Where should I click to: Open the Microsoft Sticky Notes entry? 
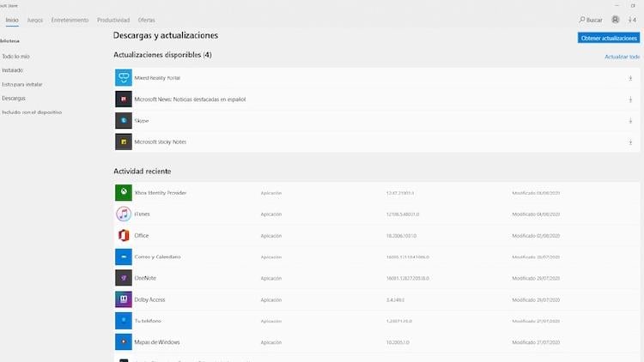tap(377, 142)
